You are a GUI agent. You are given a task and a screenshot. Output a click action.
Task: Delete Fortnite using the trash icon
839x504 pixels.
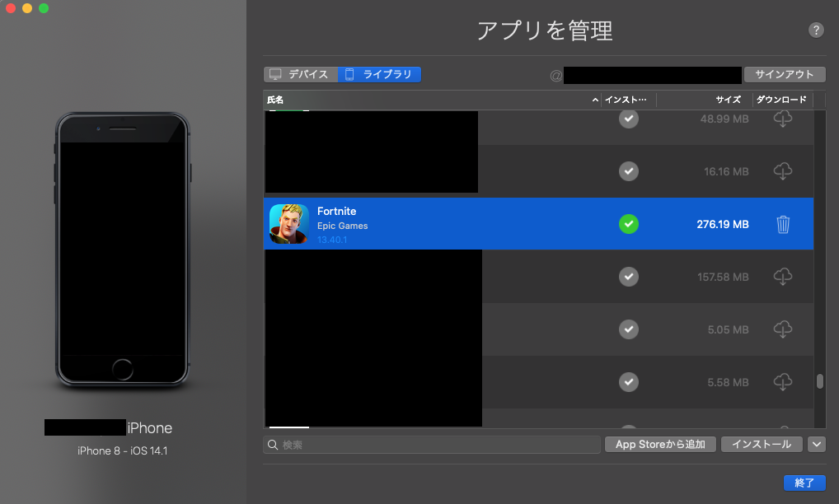point(783,225)
